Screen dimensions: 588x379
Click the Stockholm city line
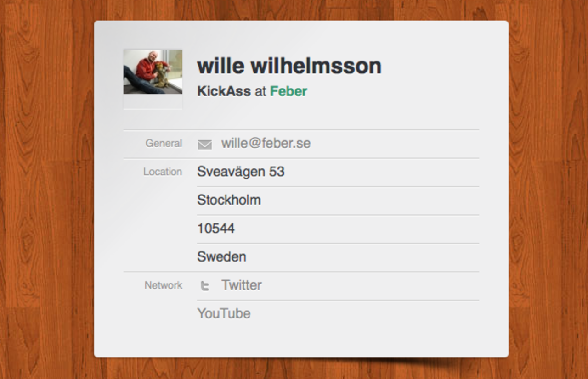coord(229,200)
